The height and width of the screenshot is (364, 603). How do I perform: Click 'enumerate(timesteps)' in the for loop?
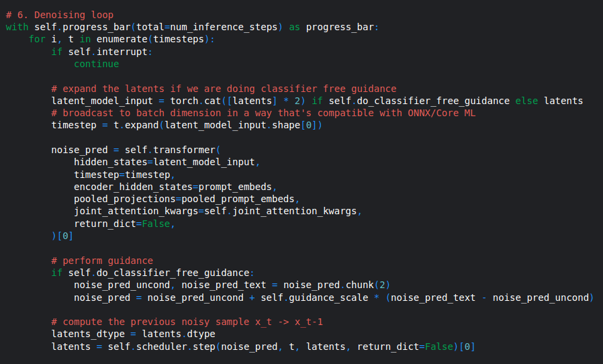pos(153,39)
